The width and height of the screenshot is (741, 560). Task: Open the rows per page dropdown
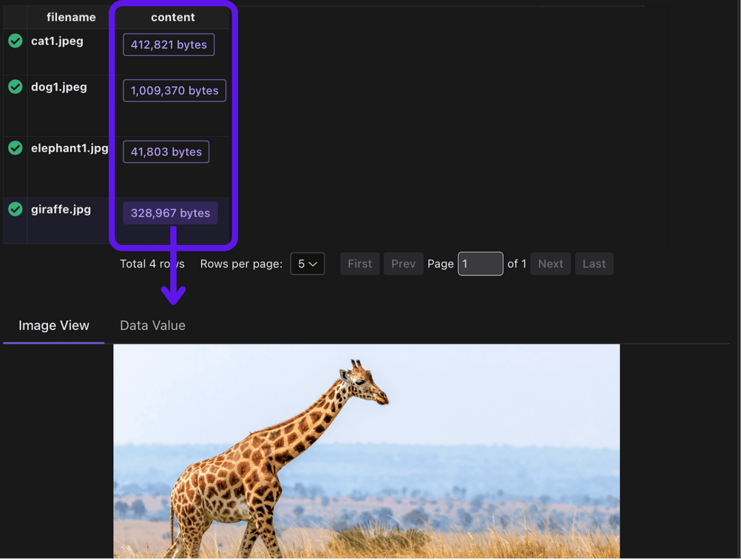pyautogui.click(x=307, y=264)
